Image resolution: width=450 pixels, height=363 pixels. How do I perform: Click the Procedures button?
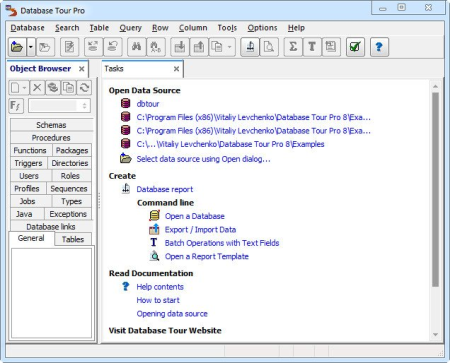tap(51, 138)
